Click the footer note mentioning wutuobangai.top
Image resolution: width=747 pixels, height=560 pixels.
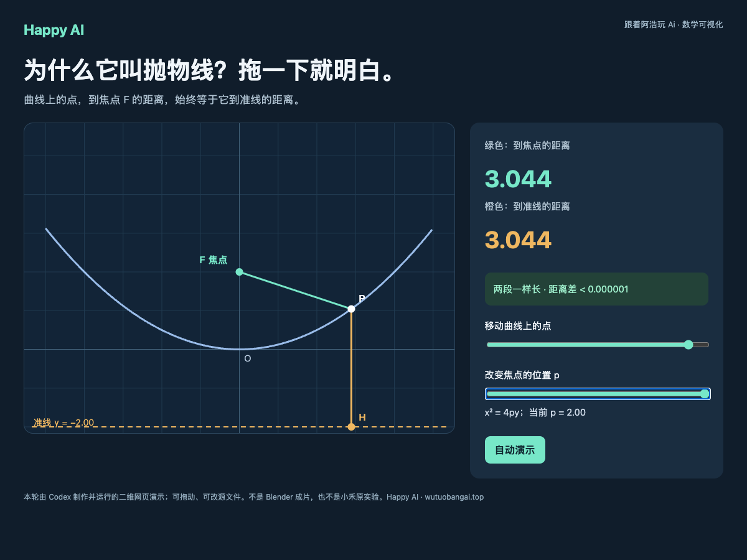[x=253, y=497]
